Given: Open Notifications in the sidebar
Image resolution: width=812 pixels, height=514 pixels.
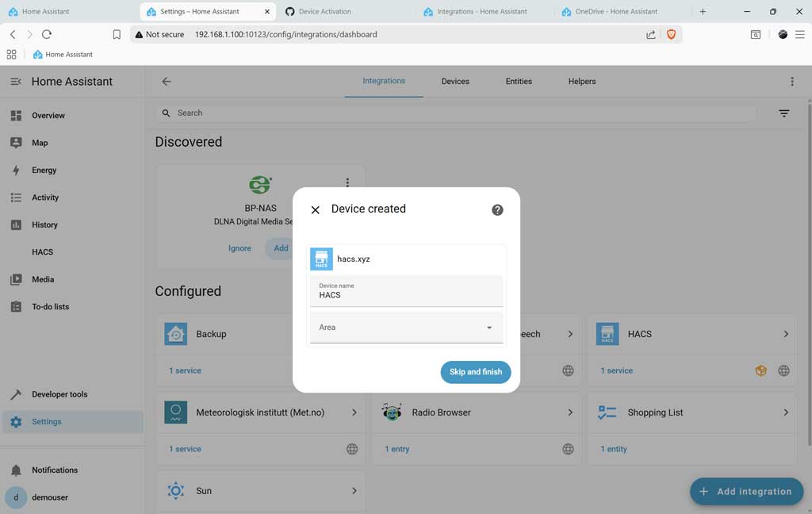Looking at the screenshot, I should click(72, 470).
